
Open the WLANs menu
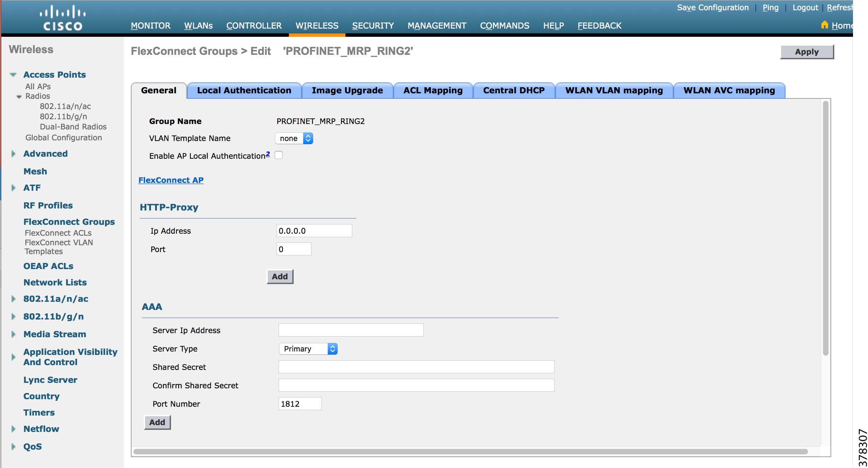(198, 26)
